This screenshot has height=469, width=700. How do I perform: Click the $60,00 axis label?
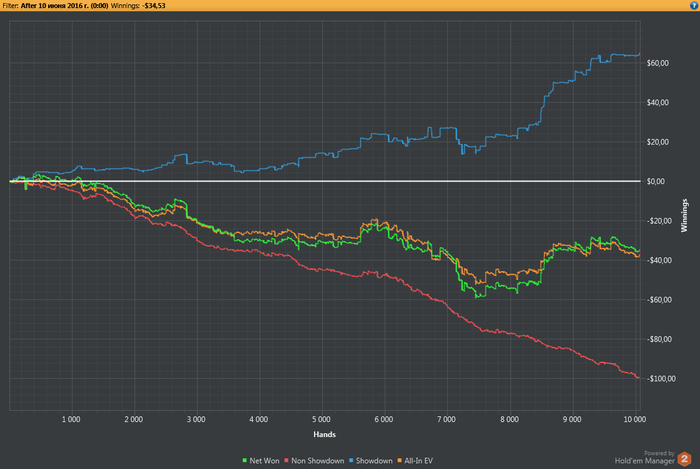(x=658, y=63)
